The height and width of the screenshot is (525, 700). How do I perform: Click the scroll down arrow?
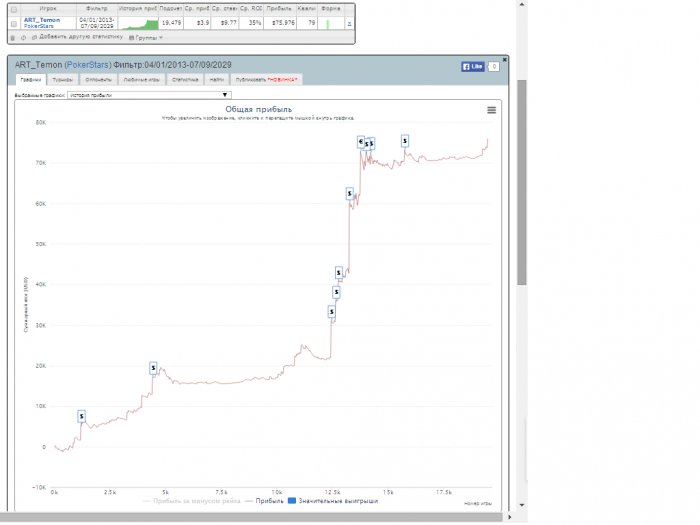coord(521,505)
